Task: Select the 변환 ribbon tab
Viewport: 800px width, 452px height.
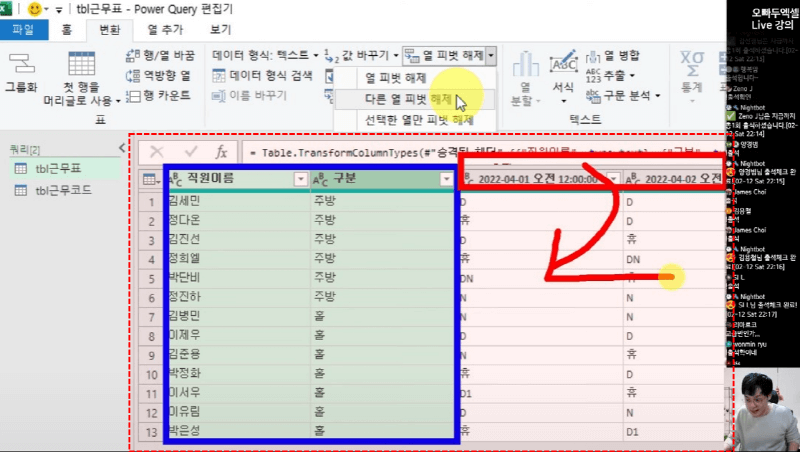Action: pyautogui.click(x=110, y=30)
